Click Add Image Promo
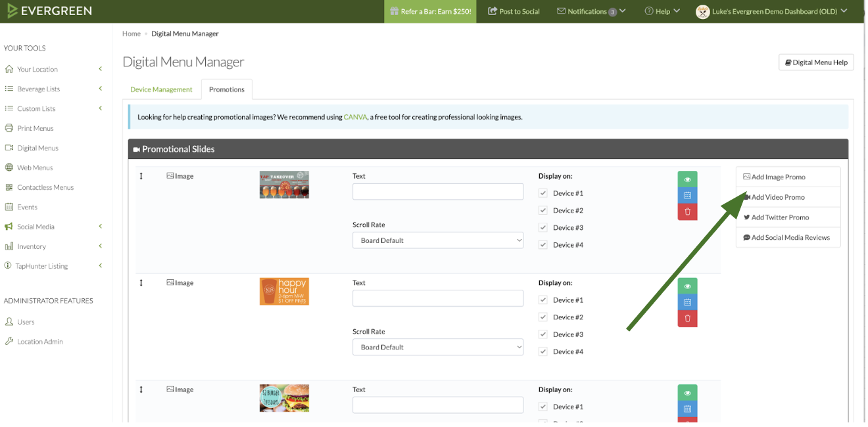The width and height of the screenshot is (868, 427). tap(788, 177)
